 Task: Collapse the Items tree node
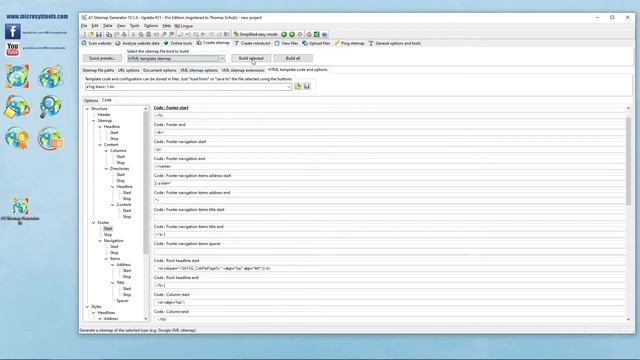click(x=106, y=259)
